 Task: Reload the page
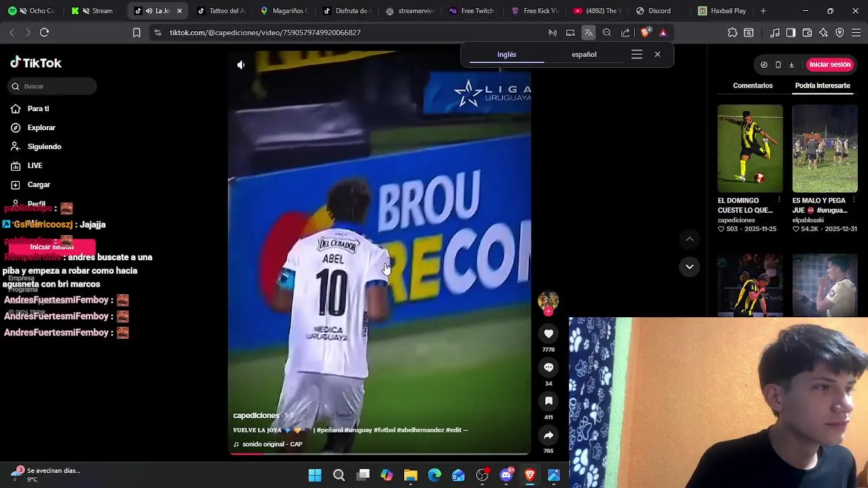(x=44, y=33)
